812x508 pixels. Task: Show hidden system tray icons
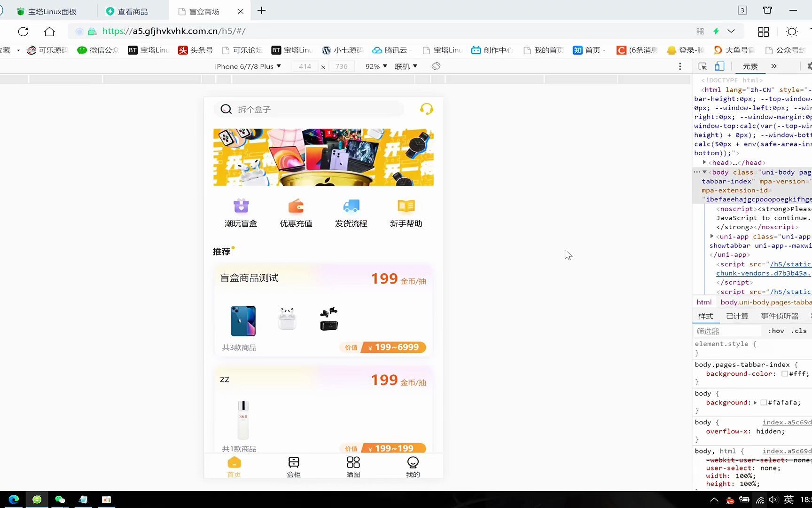(714, 500)
